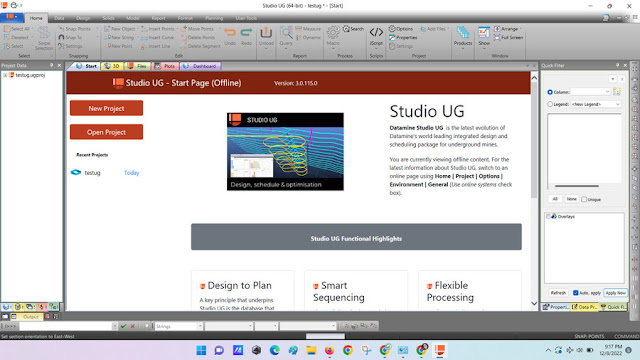640x360 pixels.
Task: Switch to the Plots window tab
Action: 165,66
